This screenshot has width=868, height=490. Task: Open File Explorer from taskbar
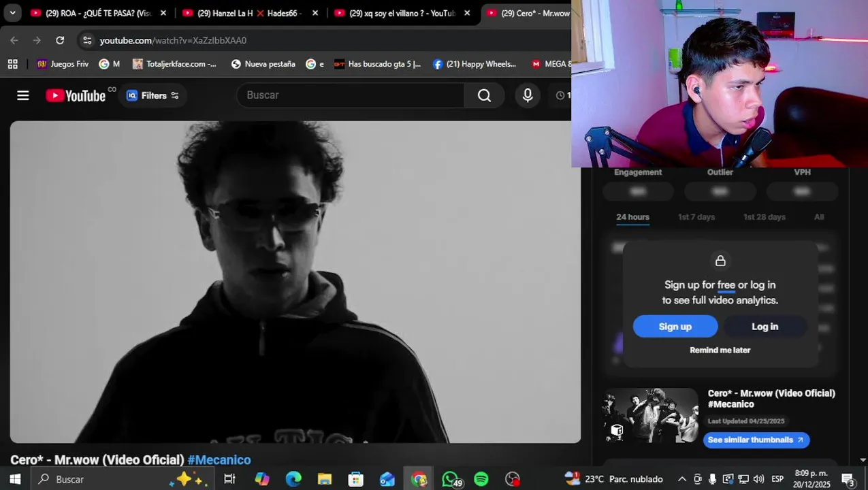[325, 479]
